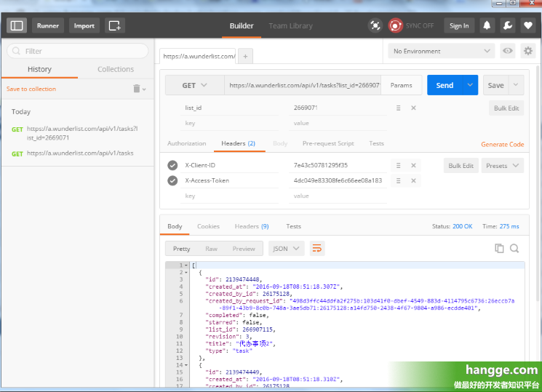Click Bulk Edit for params
The image size is (542, 392).
[506, 108]
